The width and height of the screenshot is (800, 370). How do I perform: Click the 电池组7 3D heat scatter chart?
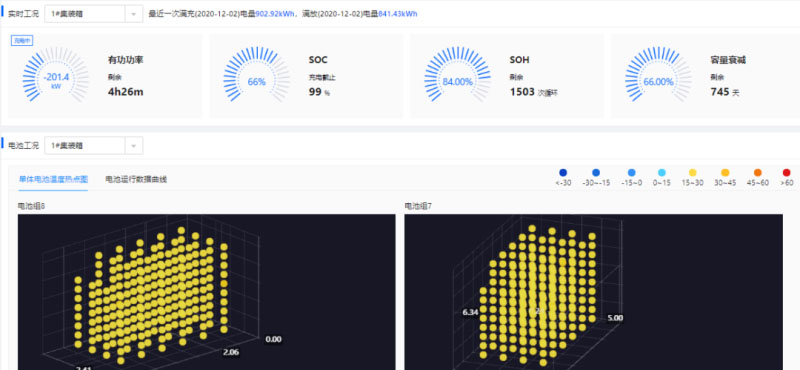pyautogui.click(x=593, y=292)
